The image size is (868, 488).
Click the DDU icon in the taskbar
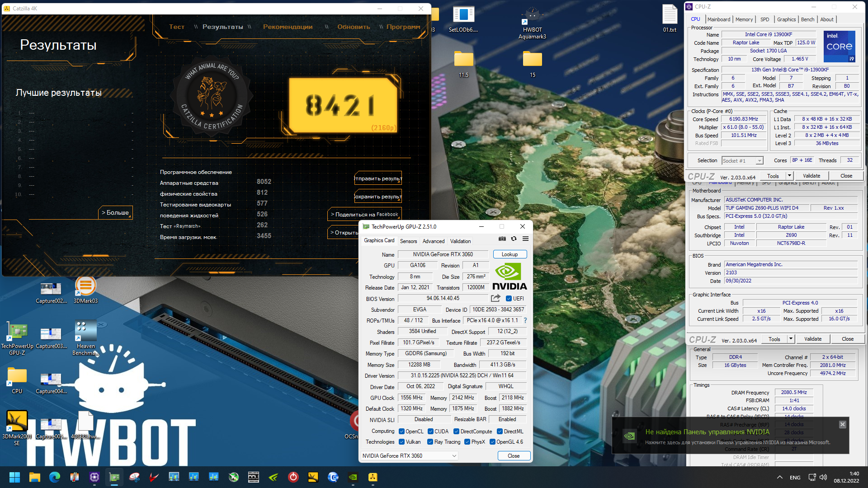254,477
